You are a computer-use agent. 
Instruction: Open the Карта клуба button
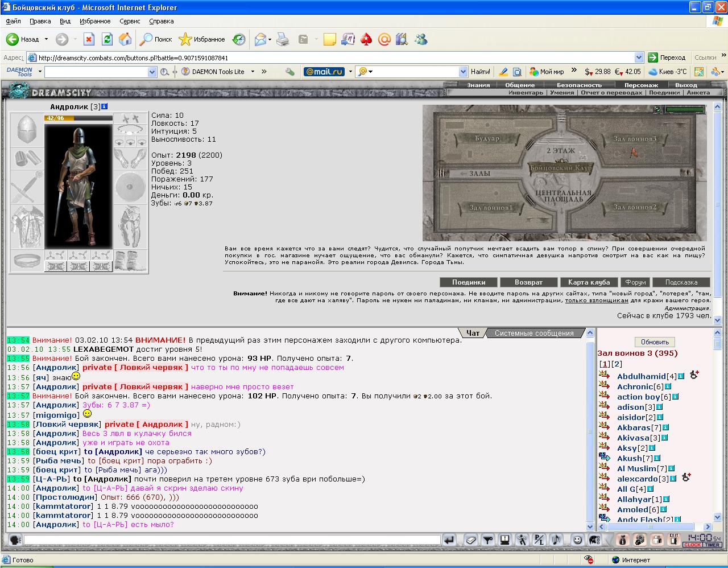click(x=589, y=282)
